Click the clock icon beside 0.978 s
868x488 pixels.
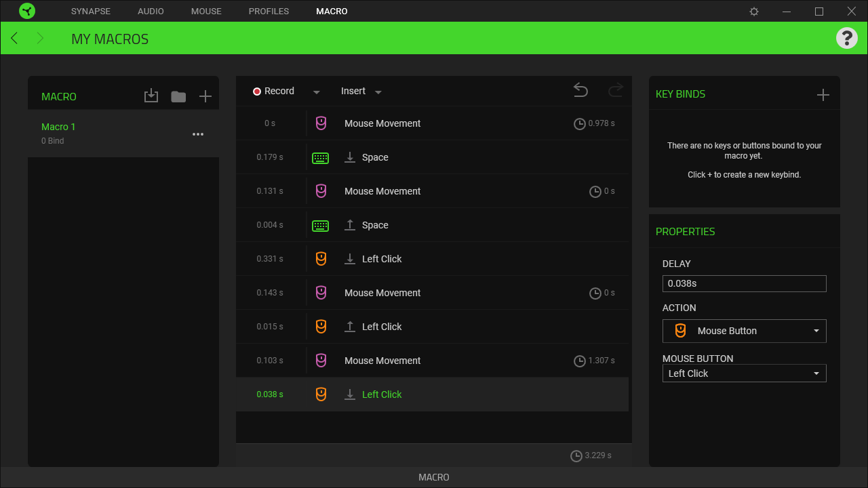pyautogui.click(x=580, y=124)
